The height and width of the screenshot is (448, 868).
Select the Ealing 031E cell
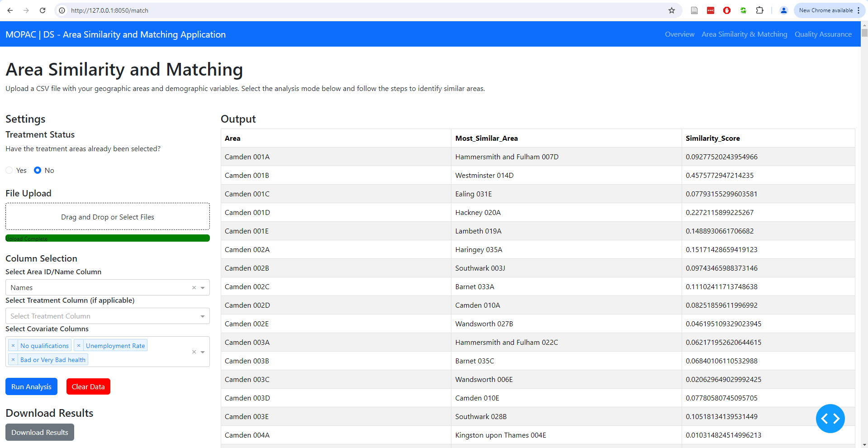(x=566, y=194)
